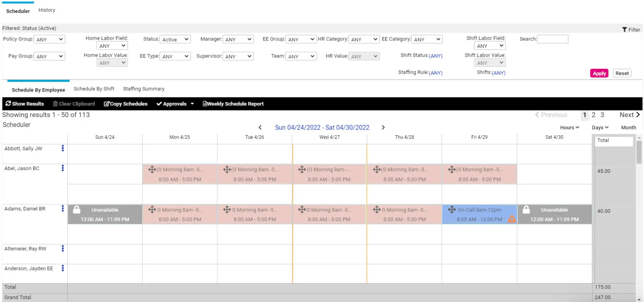Click Show Results refresh button
The width and height of the screenshot is (644, 302).
click(25, 104)
